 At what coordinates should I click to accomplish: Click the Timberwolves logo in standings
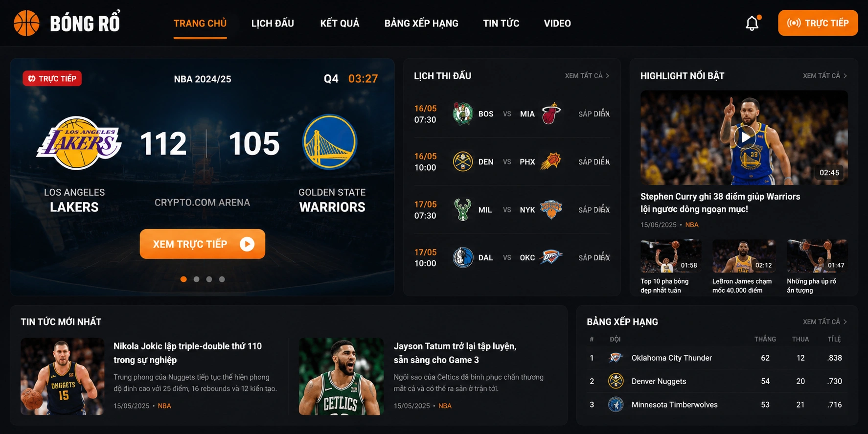[616, 405]
